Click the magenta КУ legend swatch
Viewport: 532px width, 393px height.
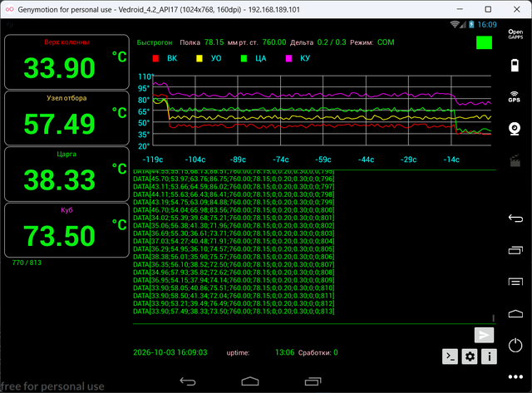tap(288, 58)
